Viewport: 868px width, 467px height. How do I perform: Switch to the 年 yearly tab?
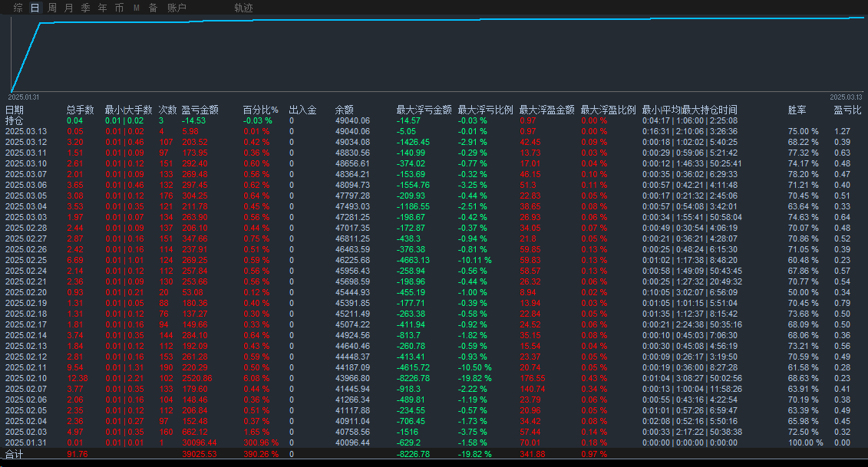[102, 8]
